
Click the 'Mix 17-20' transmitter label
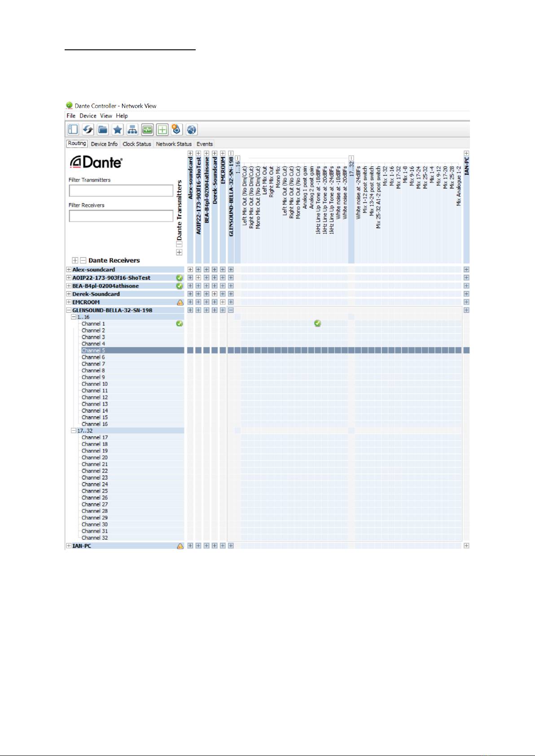[445, 178]
